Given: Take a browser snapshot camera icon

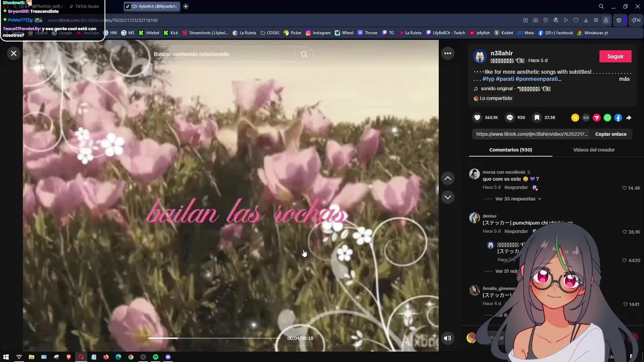Looking at the screenshot, I should (x=535, y=20).
